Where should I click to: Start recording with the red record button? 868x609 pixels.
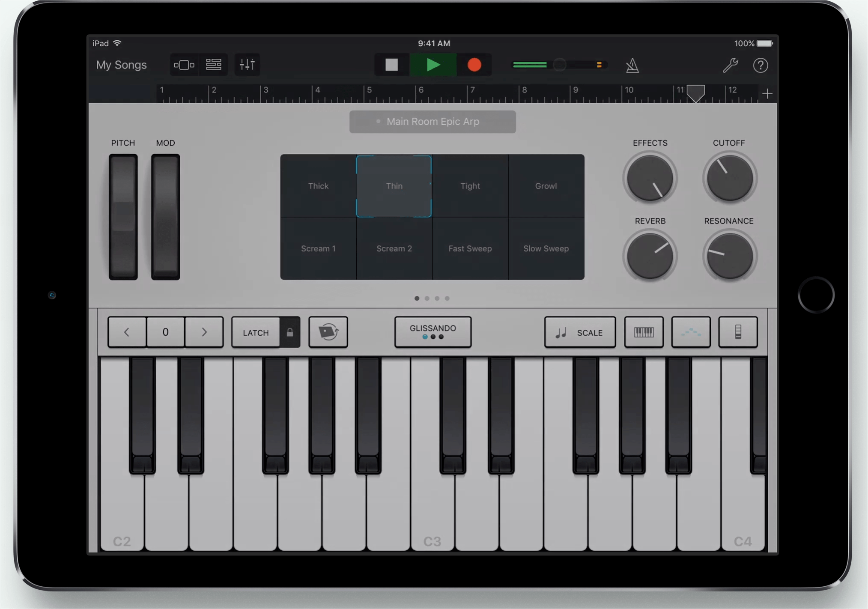pyautogui.click(x=474, y=65)
